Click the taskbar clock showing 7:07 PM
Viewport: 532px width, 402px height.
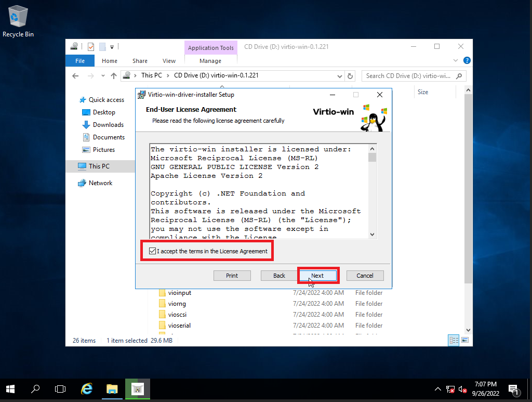tap(486, 389)
